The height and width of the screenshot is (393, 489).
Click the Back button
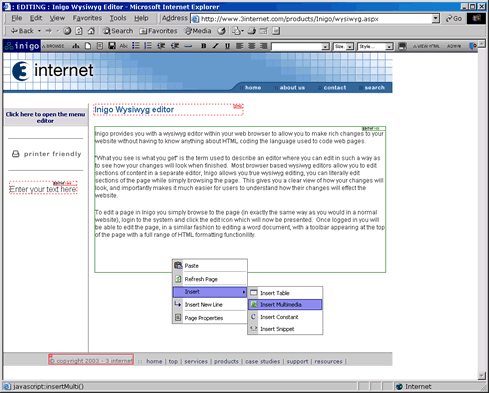pos(22,31)
